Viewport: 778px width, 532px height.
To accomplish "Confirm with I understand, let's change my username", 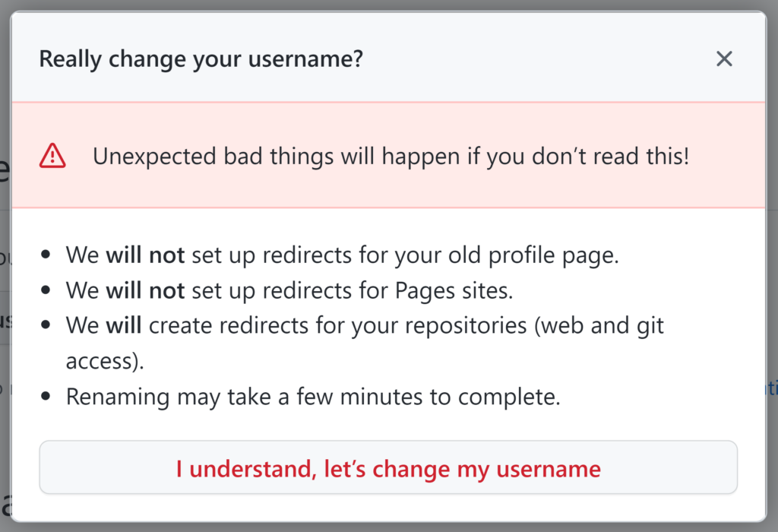I will pyautogui.click(x=388, y=468).
